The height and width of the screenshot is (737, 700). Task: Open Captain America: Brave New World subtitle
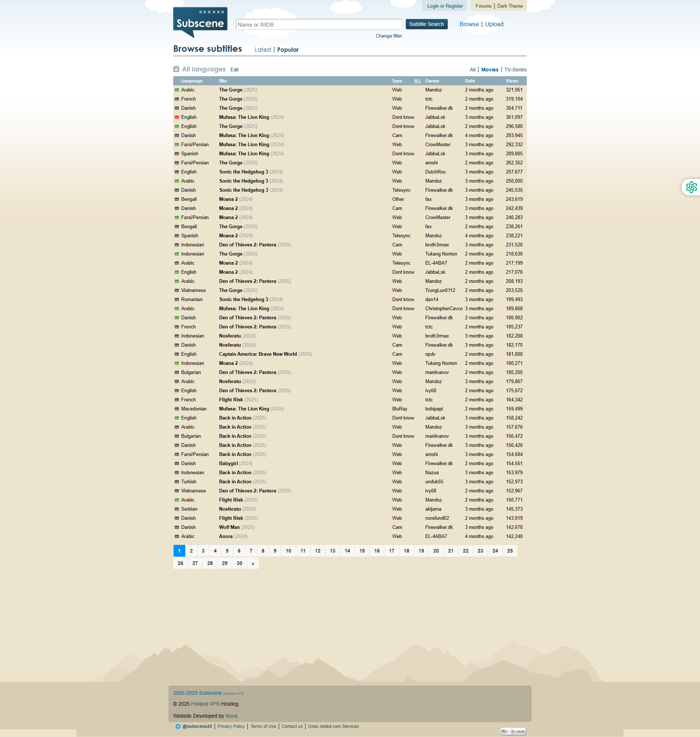tap(265, 354)
